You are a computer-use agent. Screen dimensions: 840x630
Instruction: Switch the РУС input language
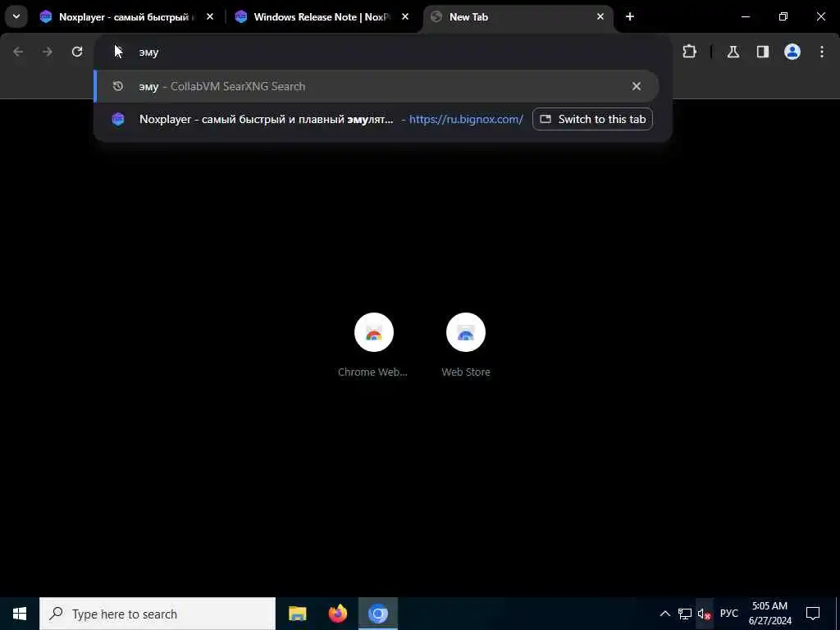tap(728, 614)
